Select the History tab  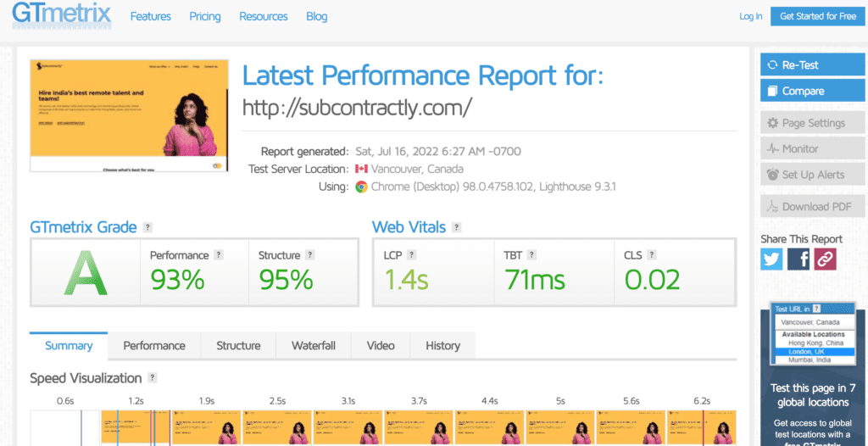(x=442, y=346)
